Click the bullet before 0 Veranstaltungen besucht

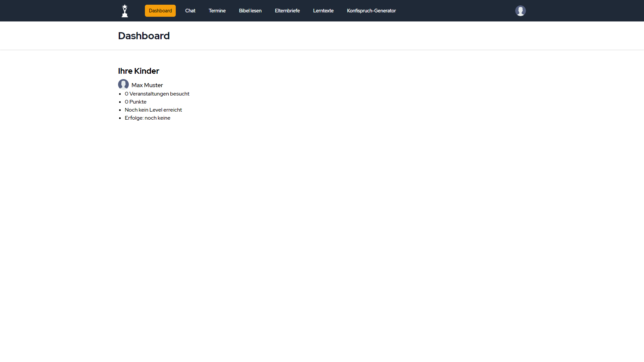(120, 94)
